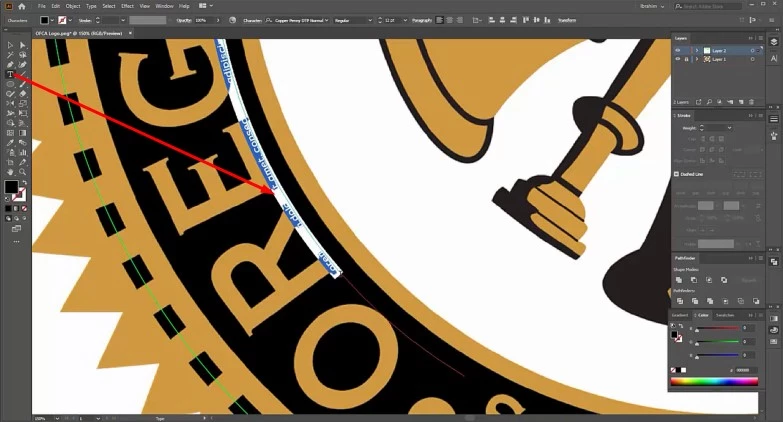The height and width of the screenshot is (422, 783).
Task: Click the Character link in control bar
Action: (253, 20)
